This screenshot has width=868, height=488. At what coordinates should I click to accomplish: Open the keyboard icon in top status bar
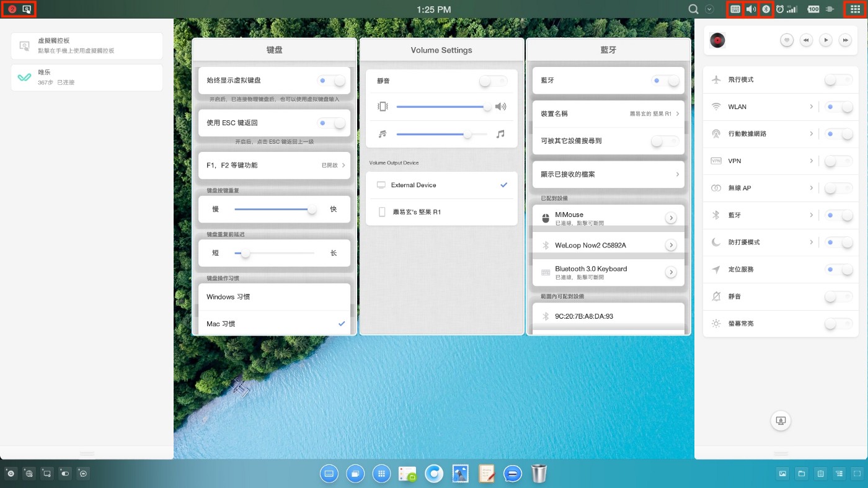click(735, 9)
